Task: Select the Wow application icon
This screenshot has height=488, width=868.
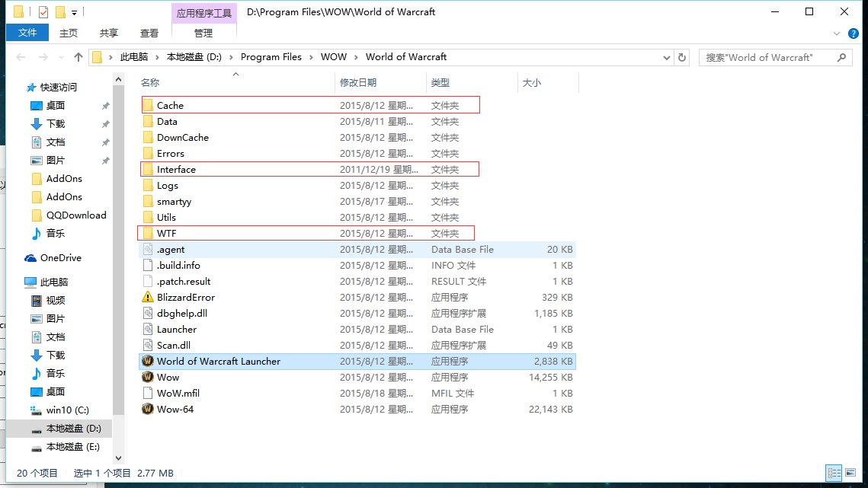Action: click(x=148, y=377)
